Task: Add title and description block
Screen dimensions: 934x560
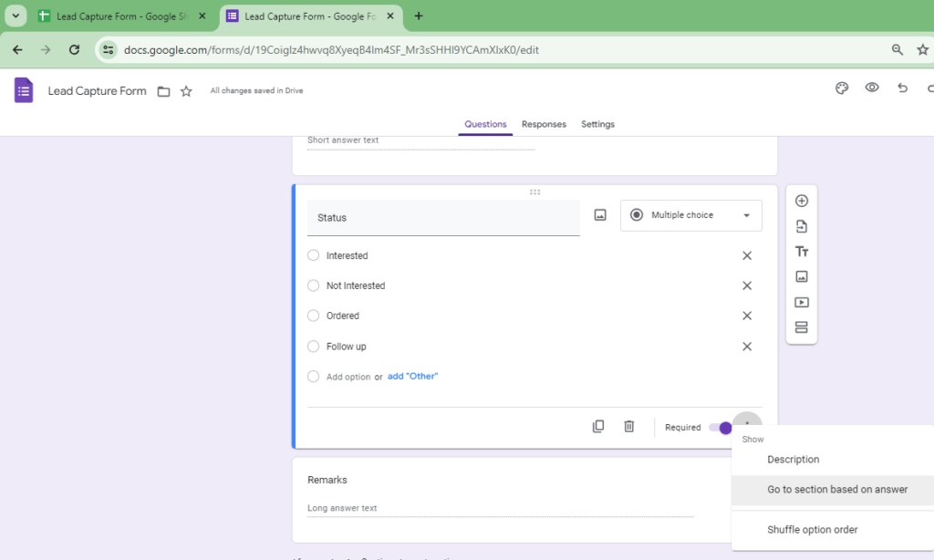Action: point(802,252)
